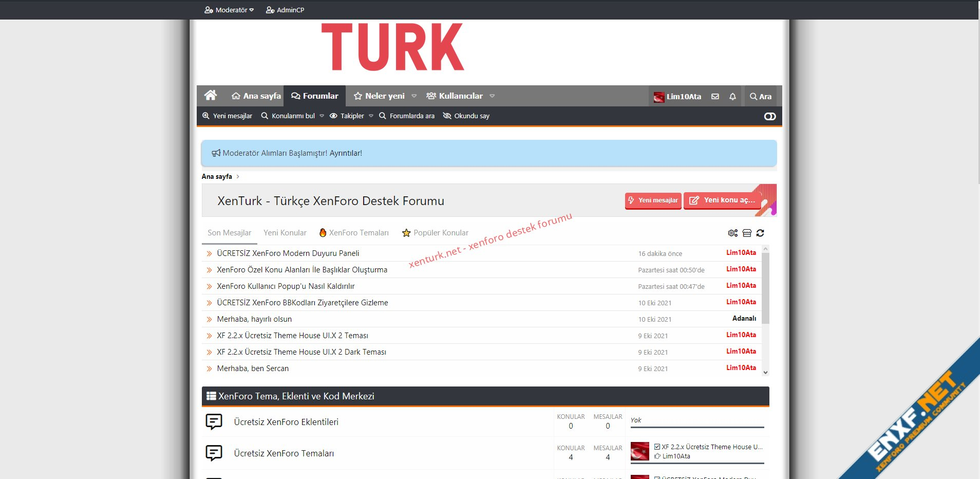Toggle the width switch in sub-navigation bar

pos(769,117)
